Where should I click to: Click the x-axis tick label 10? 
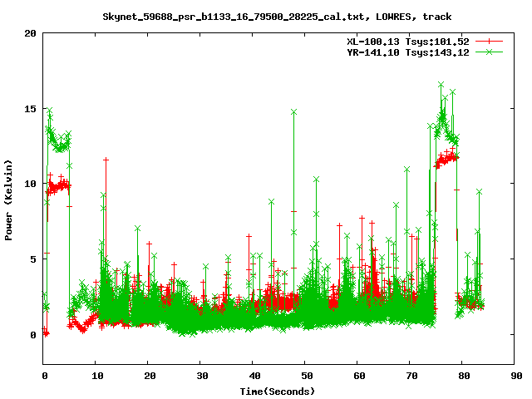pos(97,376)
